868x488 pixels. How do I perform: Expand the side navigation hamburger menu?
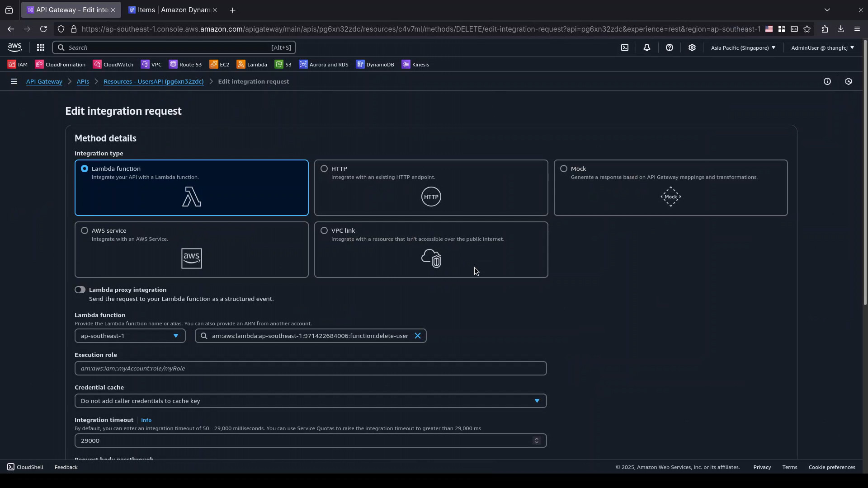tap(14, 82)
